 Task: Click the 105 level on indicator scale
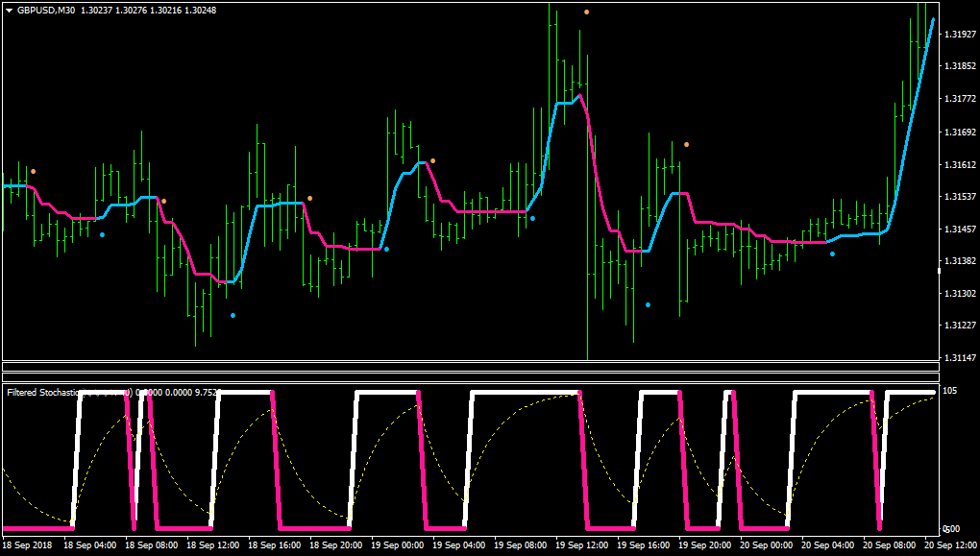(x=949, y=391)
